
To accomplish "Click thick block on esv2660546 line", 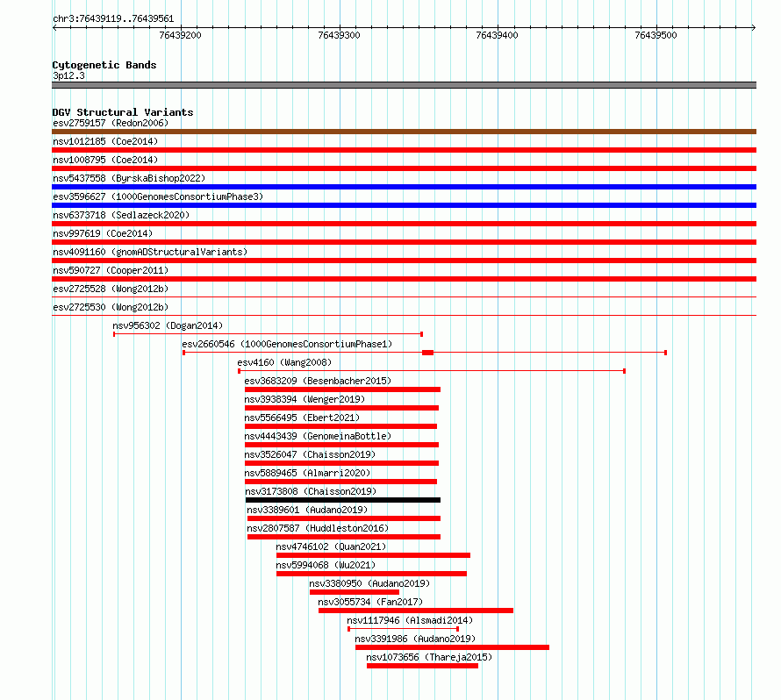I will coord(427,353).
